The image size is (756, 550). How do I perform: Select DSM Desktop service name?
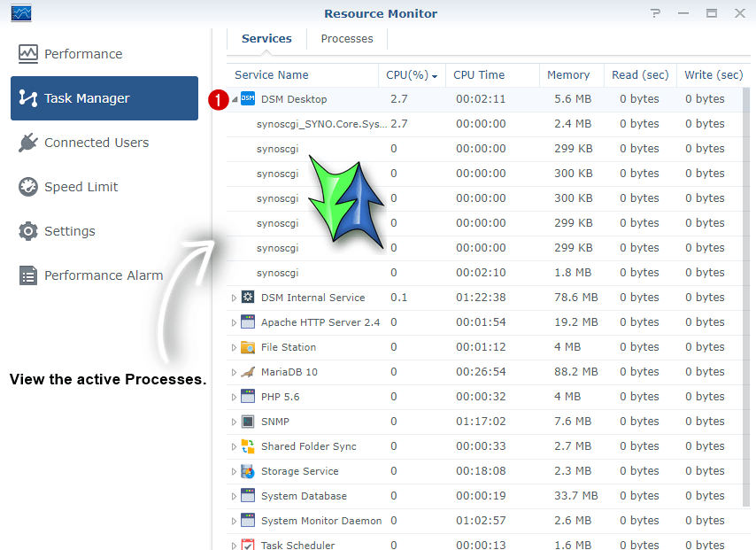pyautogui.click(x=294, y=99)
